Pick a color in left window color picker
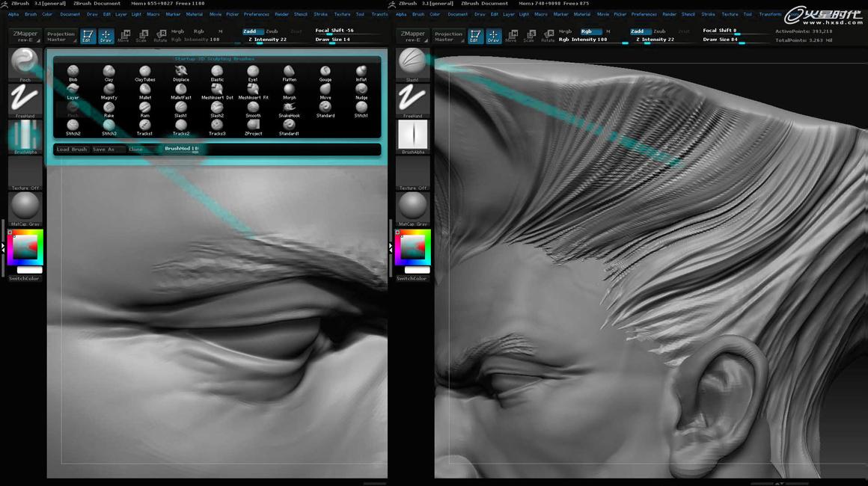The image size is (868, 486). pos(25,247)
